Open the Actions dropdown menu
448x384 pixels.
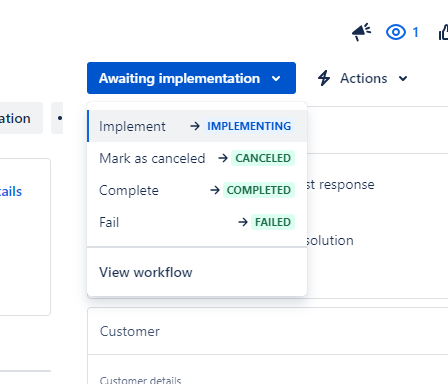(363, 78)
